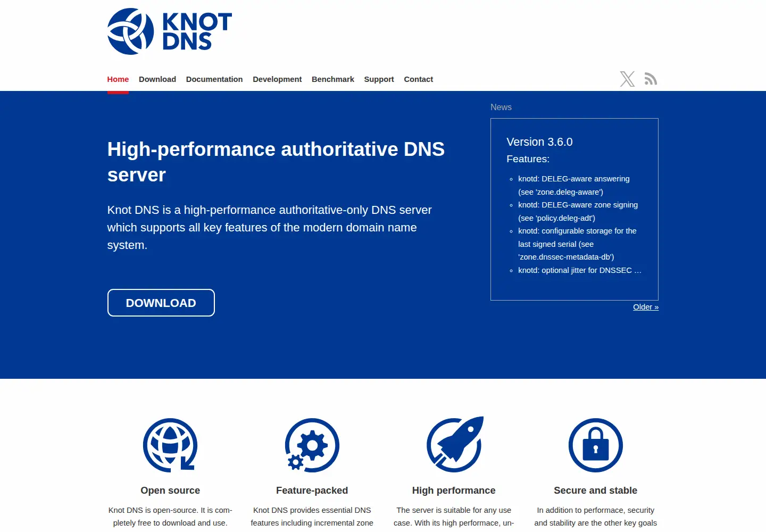This screenshot has width=766, height=532.
Task: Click the big DOWNLOAD button
Action: point(161,303)
